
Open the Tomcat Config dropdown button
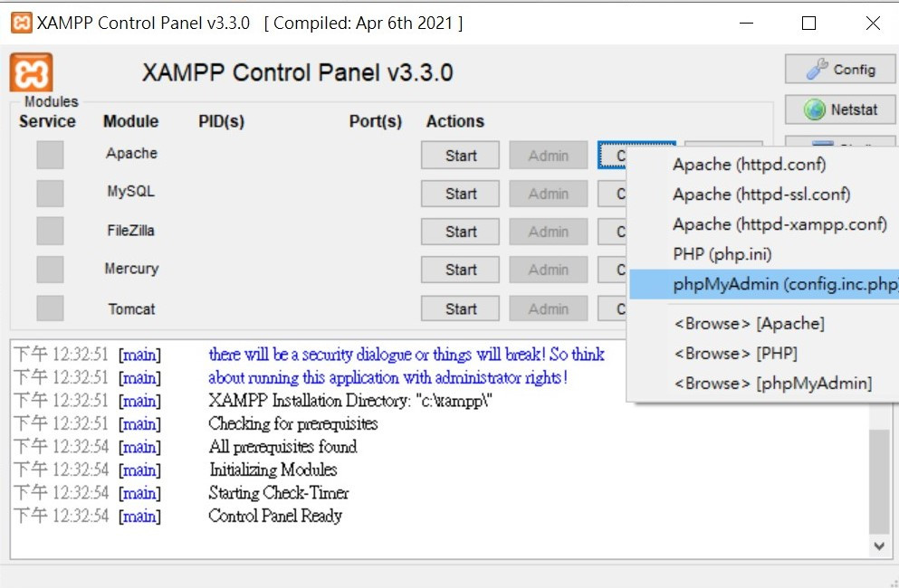[x=612, y=308]
